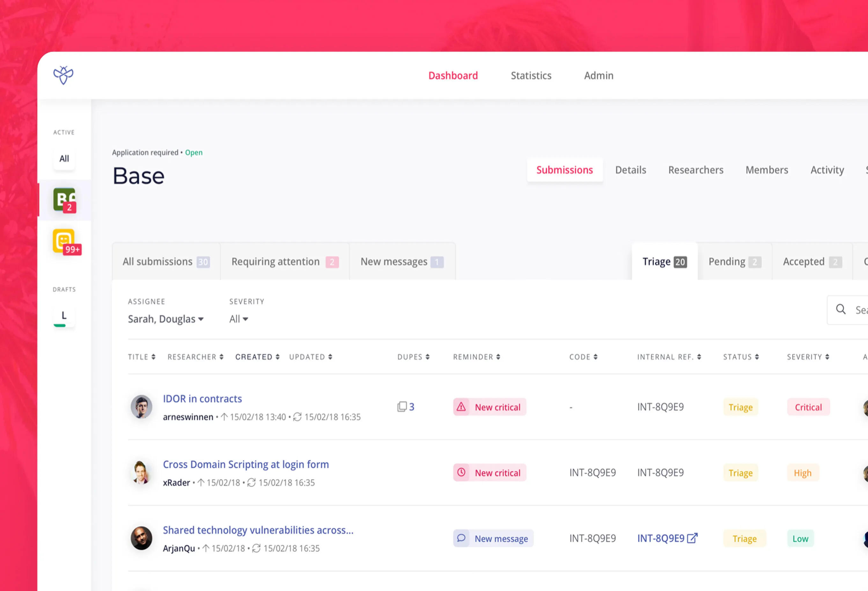Select the New messages filter tab
Viewport: 868px width, 591px height.
tap(402, 261)
